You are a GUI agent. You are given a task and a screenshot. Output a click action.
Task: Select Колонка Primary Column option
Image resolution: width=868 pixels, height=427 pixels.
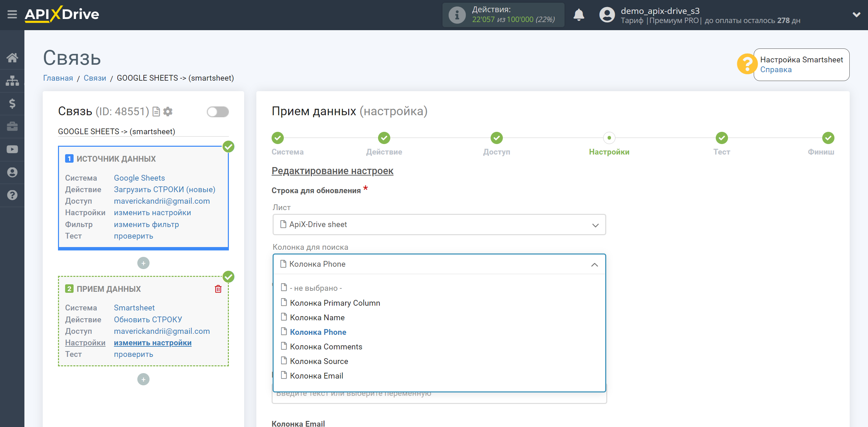[335, 303]
